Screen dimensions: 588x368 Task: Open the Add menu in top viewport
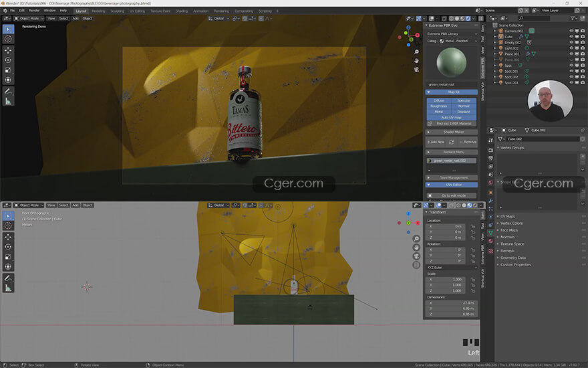(x=76, y=19)
